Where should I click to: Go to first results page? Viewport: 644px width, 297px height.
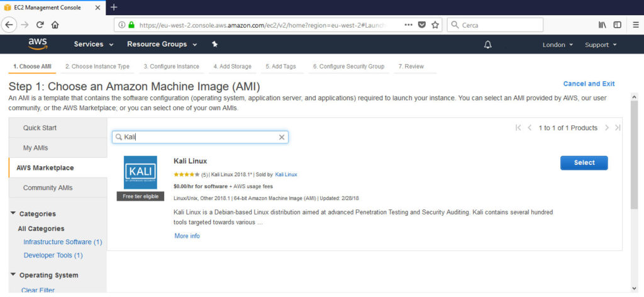[x=518, y=128]
